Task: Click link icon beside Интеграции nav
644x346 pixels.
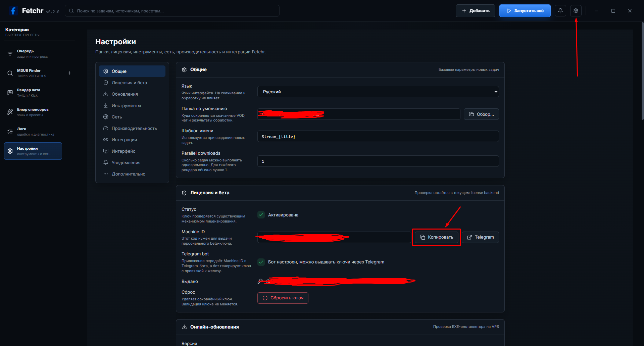Action: point(106,140)
